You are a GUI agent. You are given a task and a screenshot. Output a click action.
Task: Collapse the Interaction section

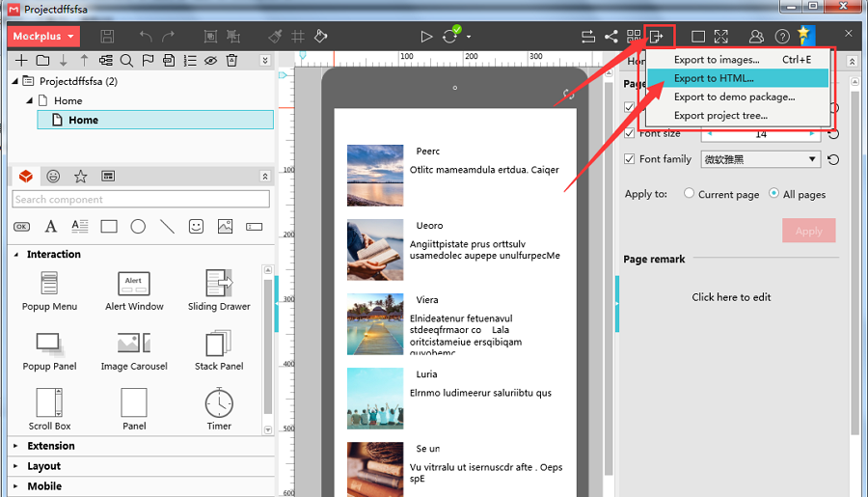pyautogui.click(x=16, y=255)
